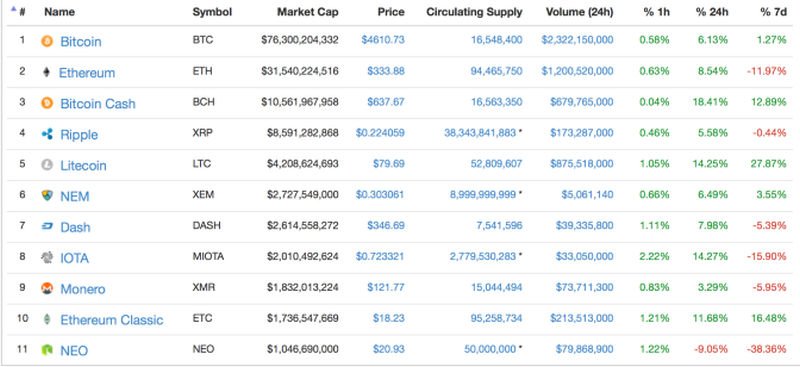
Task: Click the Dash blue logo icon
Action: click(47, 227)
